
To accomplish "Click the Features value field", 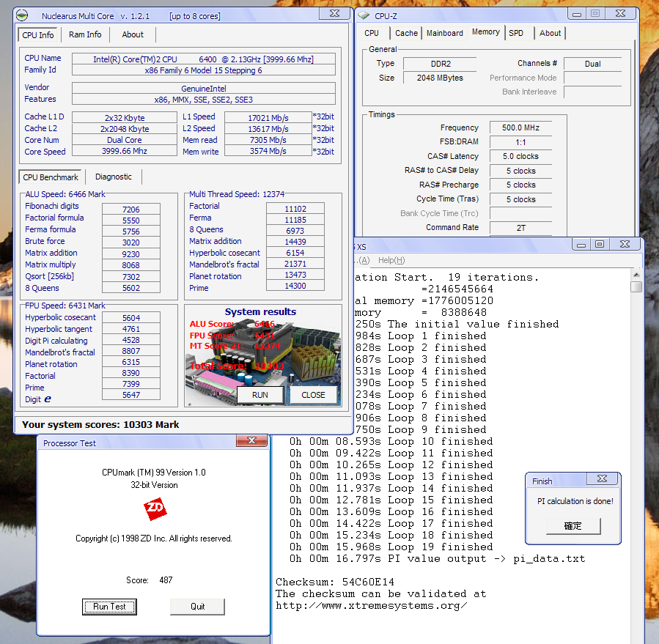I will pyautogui.click(x=203, y=100).
